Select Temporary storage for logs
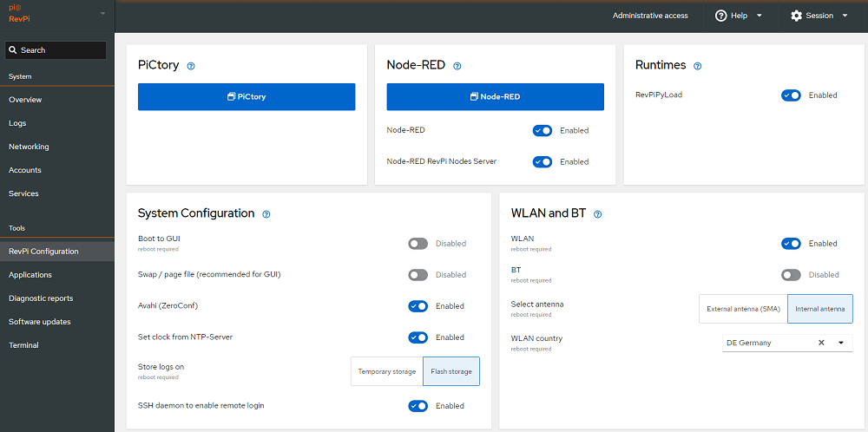868x432 pixels. coord(387,371)
